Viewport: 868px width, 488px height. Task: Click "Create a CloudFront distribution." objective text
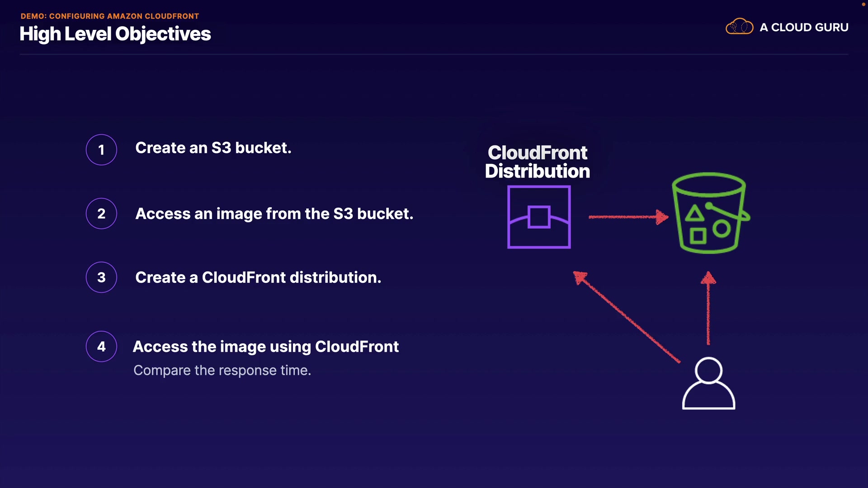pyautogui.click(x=258, y=277)
